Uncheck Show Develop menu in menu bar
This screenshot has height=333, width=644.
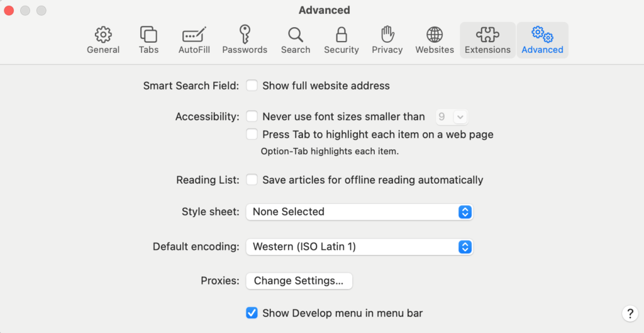252,313
